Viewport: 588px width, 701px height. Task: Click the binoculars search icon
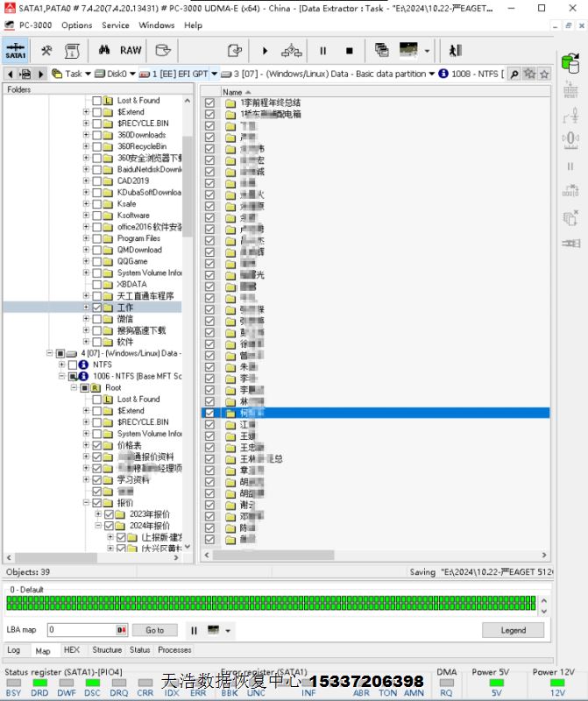(102, 51)
